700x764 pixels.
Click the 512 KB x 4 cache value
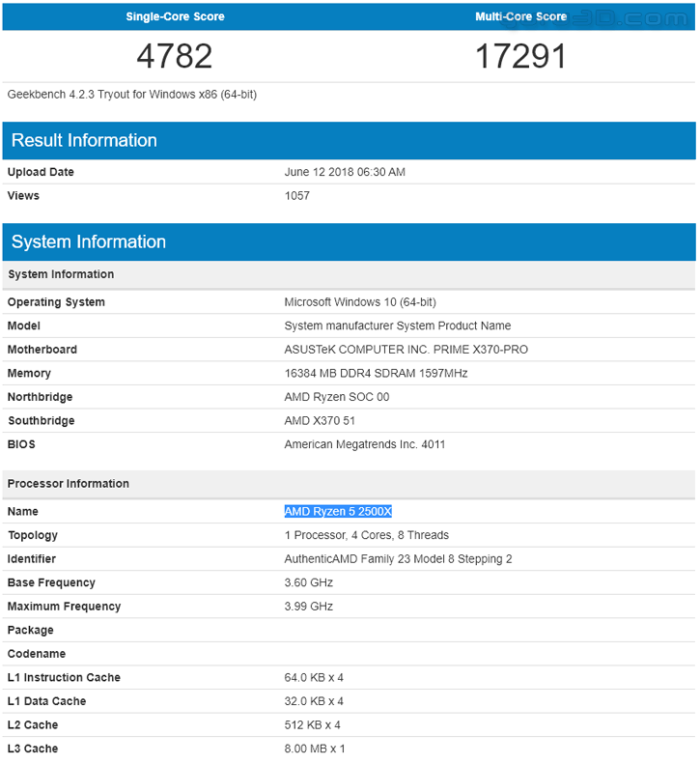313,725
